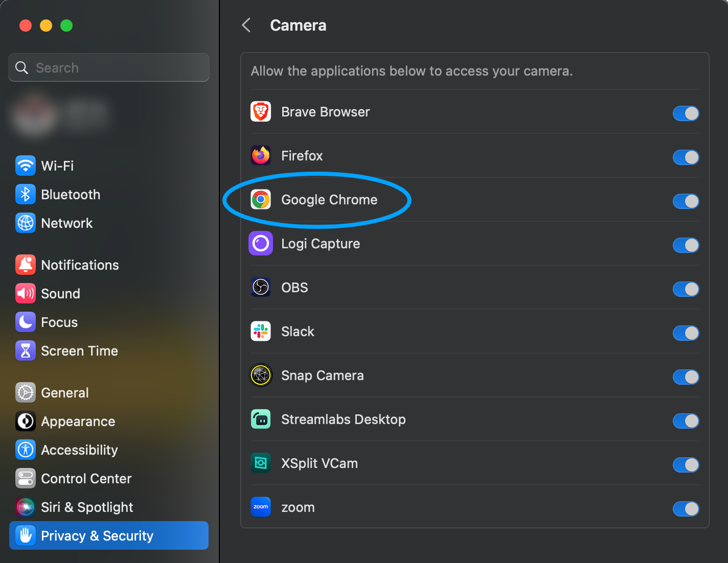Select Appearance in sidebar
728x563 pixels.
pos(109,421)
